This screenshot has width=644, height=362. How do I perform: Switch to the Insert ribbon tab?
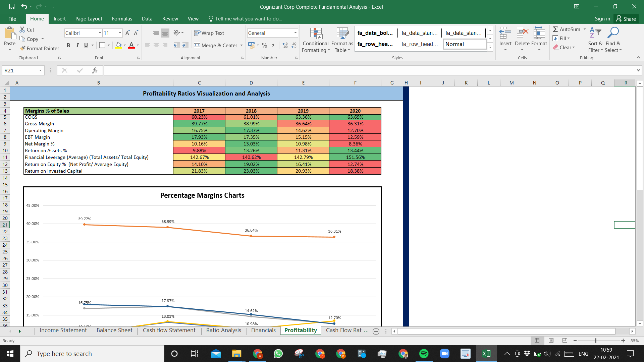click(x=59, y=19)
